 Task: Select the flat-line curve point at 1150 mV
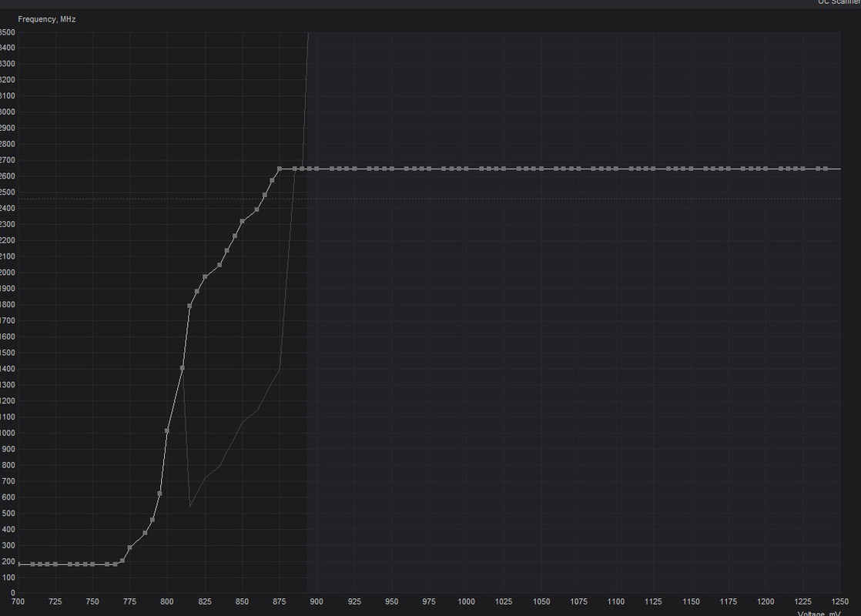point(691,169)
